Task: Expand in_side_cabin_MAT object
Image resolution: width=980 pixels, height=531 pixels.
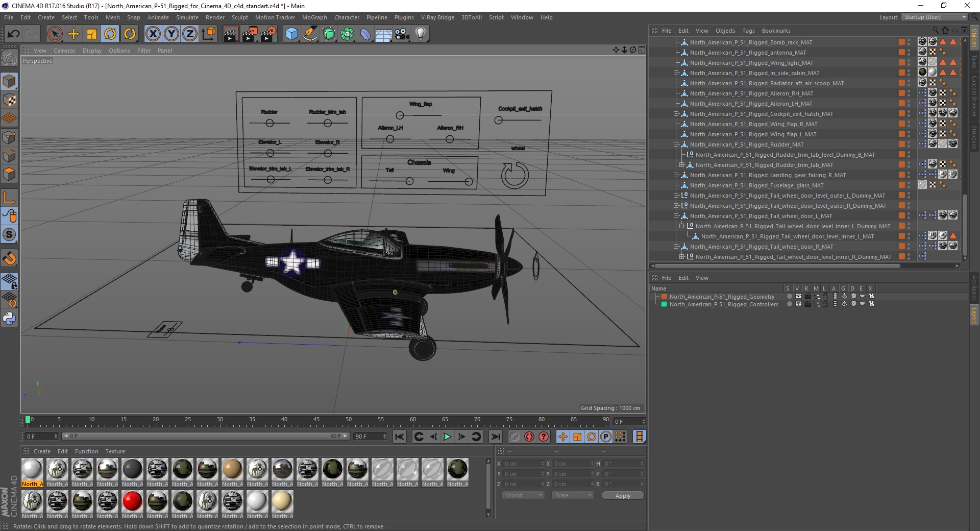Action: (676, 73)
